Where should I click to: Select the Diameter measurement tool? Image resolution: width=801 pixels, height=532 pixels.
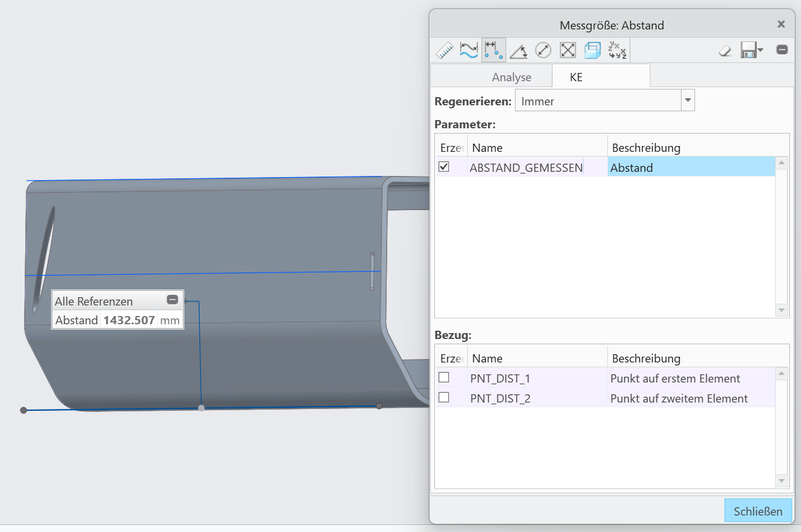tap(543, 51)
